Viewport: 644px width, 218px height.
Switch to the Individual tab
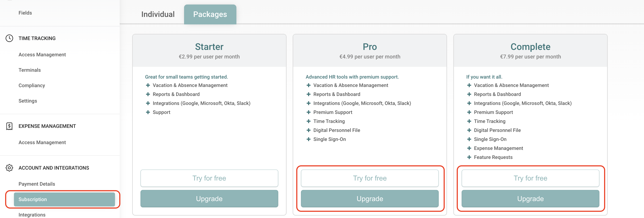[x=158, y=14]
